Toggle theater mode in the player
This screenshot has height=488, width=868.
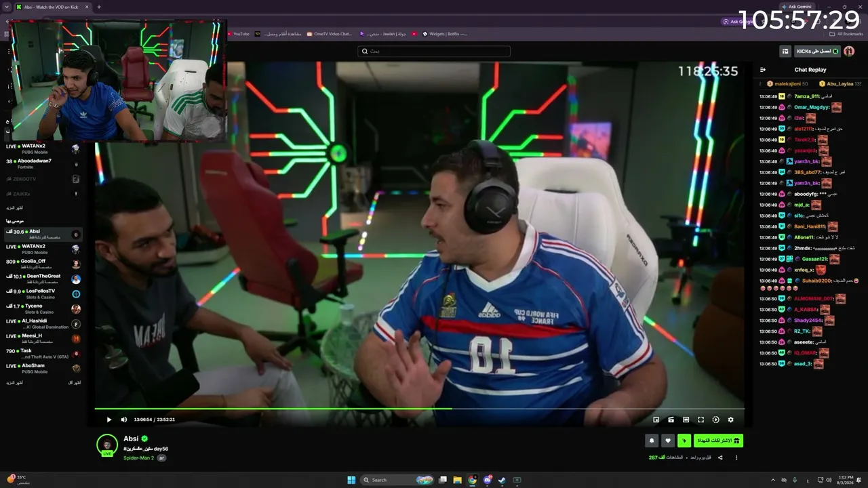pos(686,420)
